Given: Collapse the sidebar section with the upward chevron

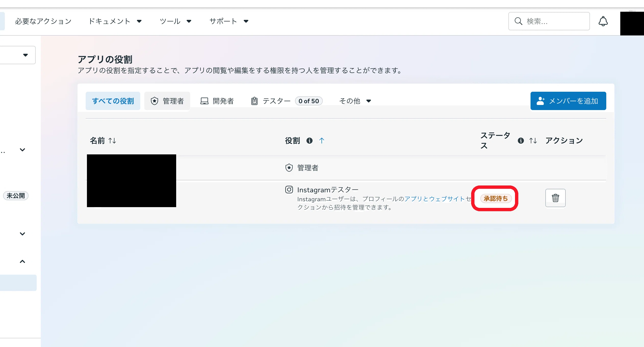Looking at the screenshot, I should (x=22, y=261).
